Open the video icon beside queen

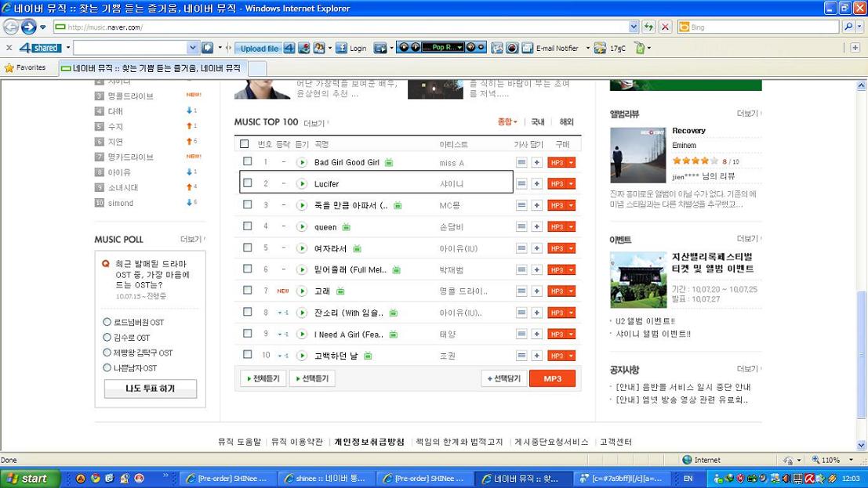346,227
